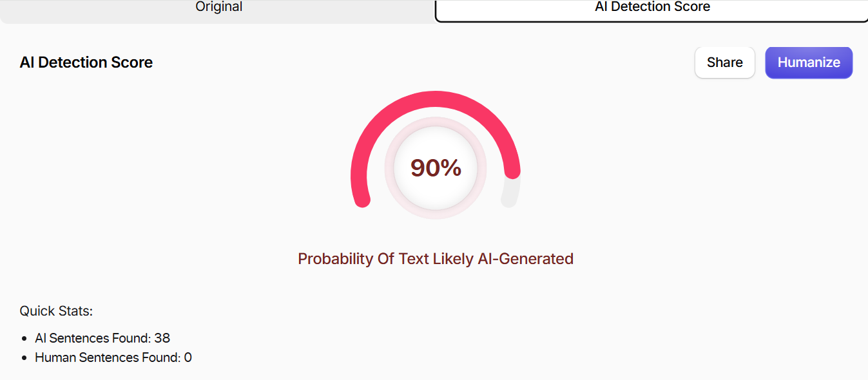Click the rounded right end of red arc
This screenshot has width=868, height=380.
coord(512,172)
